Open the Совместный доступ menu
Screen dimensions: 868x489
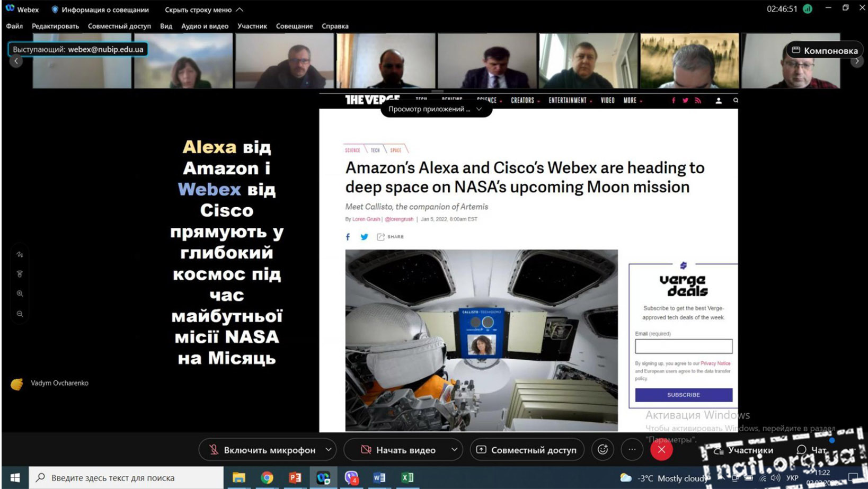click(119, 26)
